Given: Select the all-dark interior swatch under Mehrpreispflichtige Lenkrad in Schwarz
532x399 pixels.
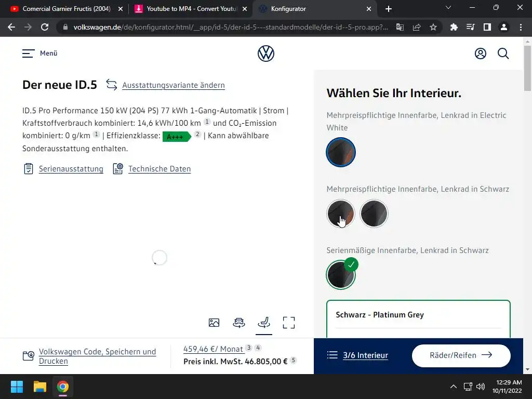Looking at the screenshot, I should pyautogui.click(x=374, y=214).
